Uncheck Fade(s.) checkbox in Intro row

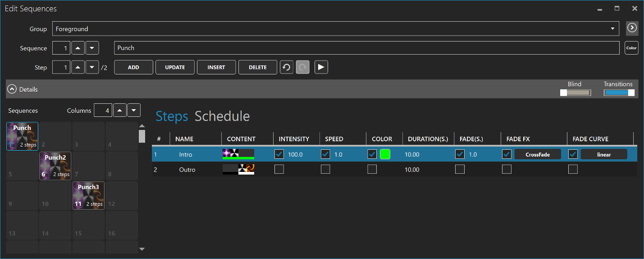click(460, 154)
